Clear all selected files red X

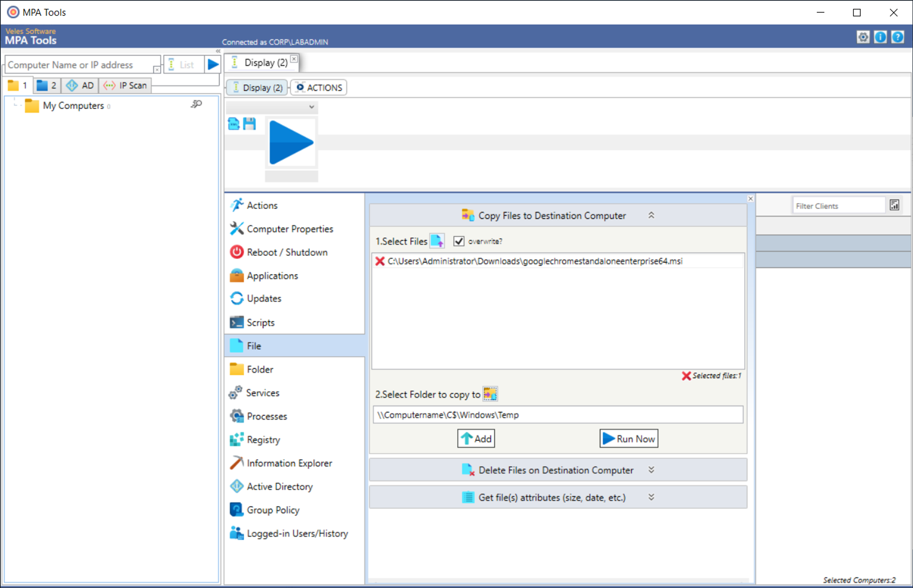[686, 376]
